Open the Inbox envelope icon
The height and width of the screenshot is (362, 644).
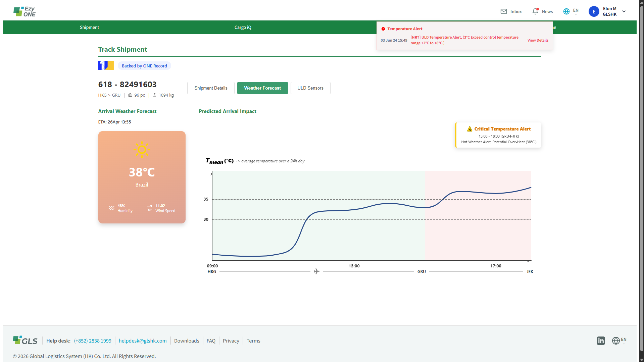[x=503, y=11]
